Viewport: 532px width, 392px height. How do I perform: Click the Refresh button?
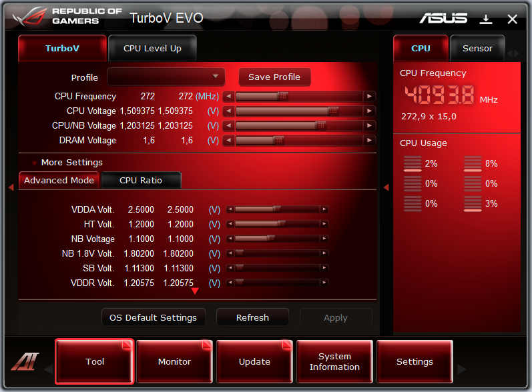[x=252, y=317]
